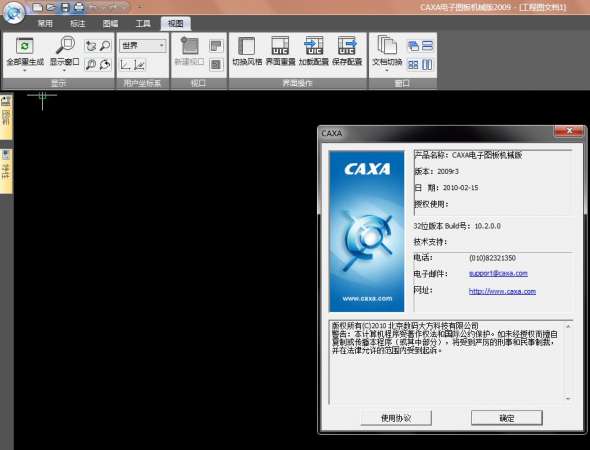The image size is (590, 450).
Task: Click the 界面重置 reset interface icon
Action: pos(280,46)
